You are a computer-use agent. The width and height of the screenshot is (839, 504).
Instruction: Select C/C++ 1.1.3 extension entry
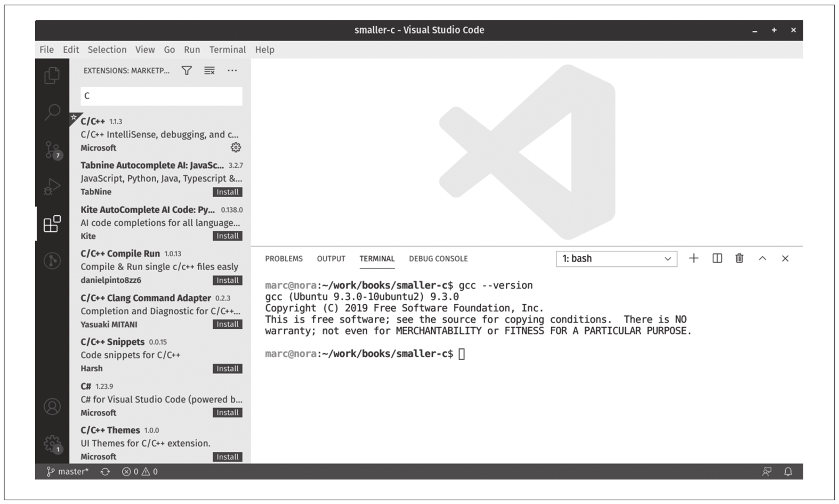coord(160,134)
